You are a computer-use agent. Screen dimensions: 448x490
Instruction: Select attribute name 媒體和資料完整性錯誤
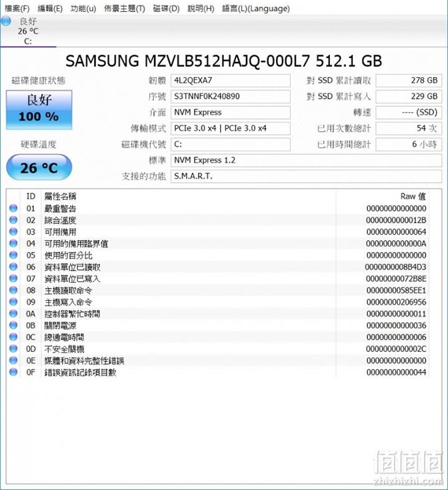coord(85,361)
